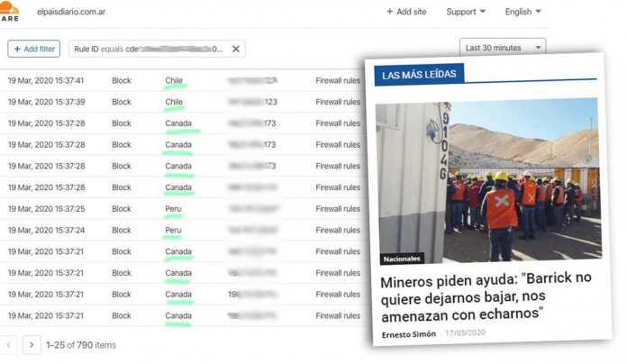This screenshot has width=627, height=364.
Task: Click the Nacionales category tag
Action: coord(402,259)
